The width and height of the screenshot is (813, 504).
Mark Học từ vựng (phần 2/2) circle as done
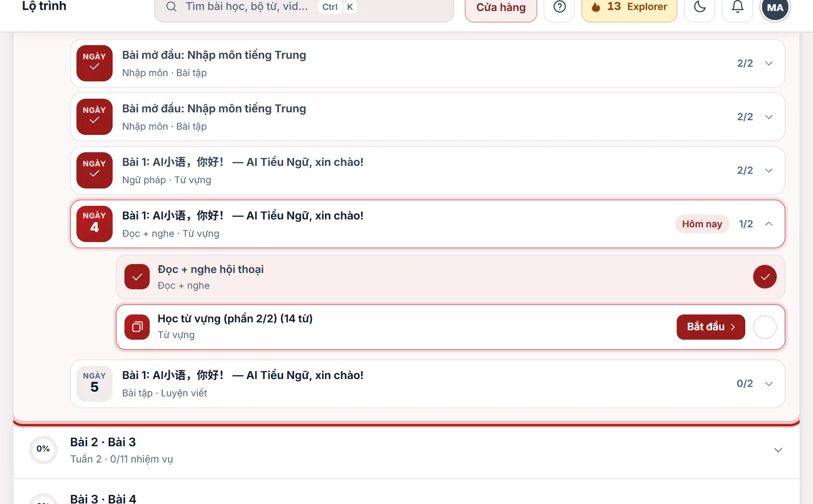[765, 327]
